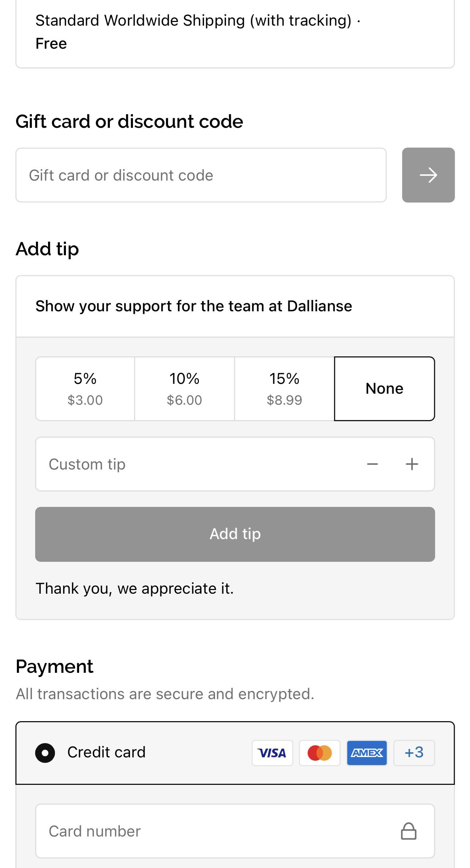The height and width of the screenshot is (868, 470).
Task: Click Thank you, we appreciate it text
Action: point(134,588)
